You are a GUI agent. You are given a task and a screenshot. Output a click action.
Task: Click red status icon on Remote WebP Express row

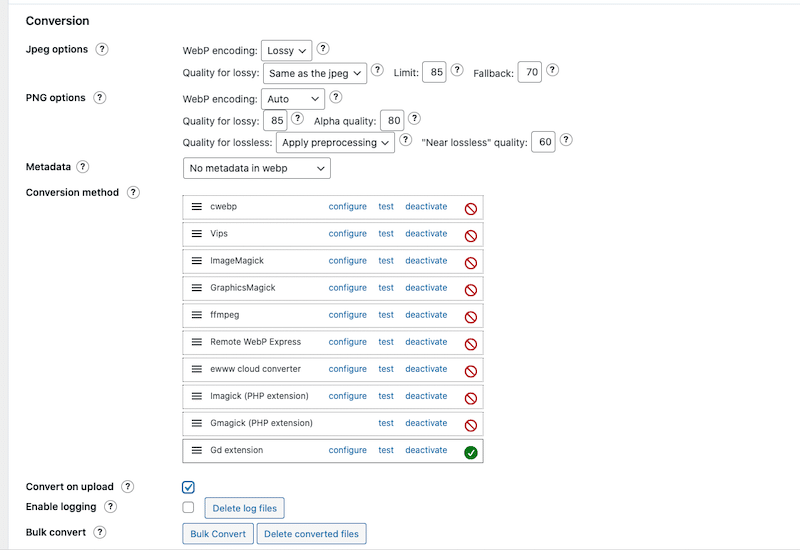tap(471, 344)
